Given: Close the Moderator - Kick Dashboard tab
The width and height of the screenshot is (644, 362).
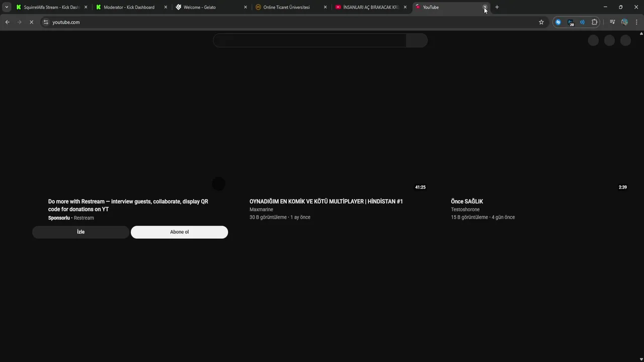Looking at the screenshot, I should point(166,7).
